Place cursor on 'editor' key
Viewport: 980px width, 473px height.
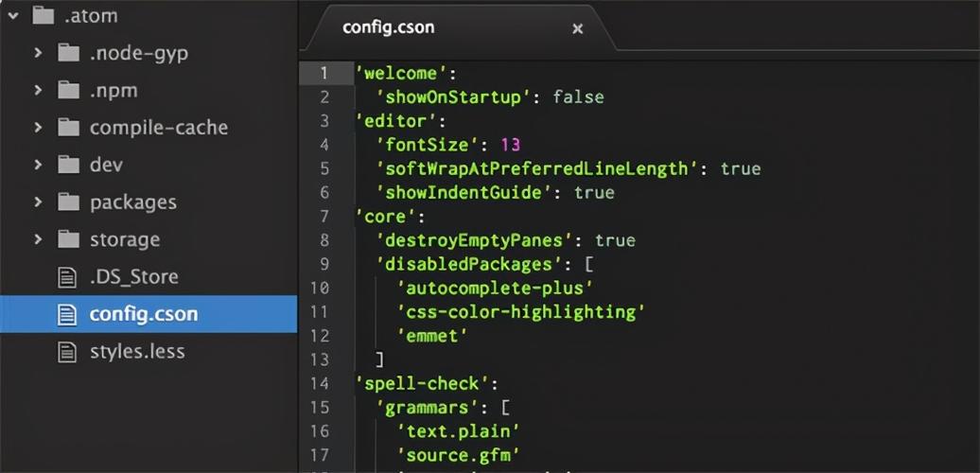[396, 121]
